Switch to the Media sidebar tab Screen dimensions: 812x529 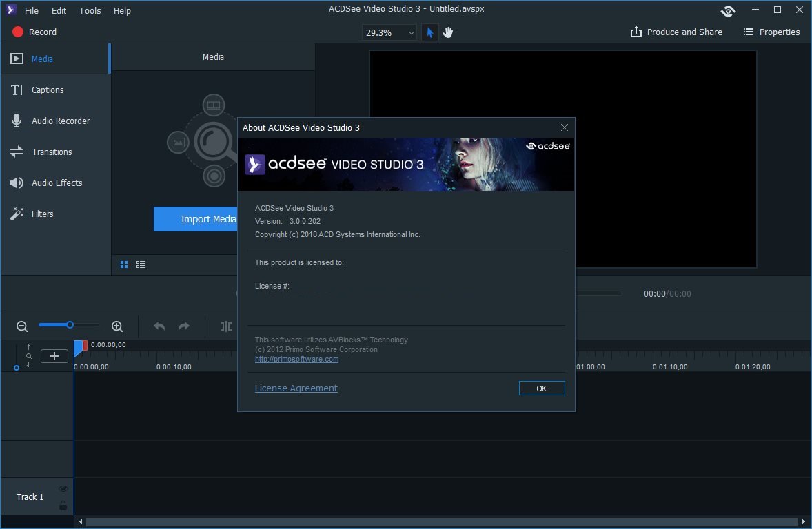(55, 59)
